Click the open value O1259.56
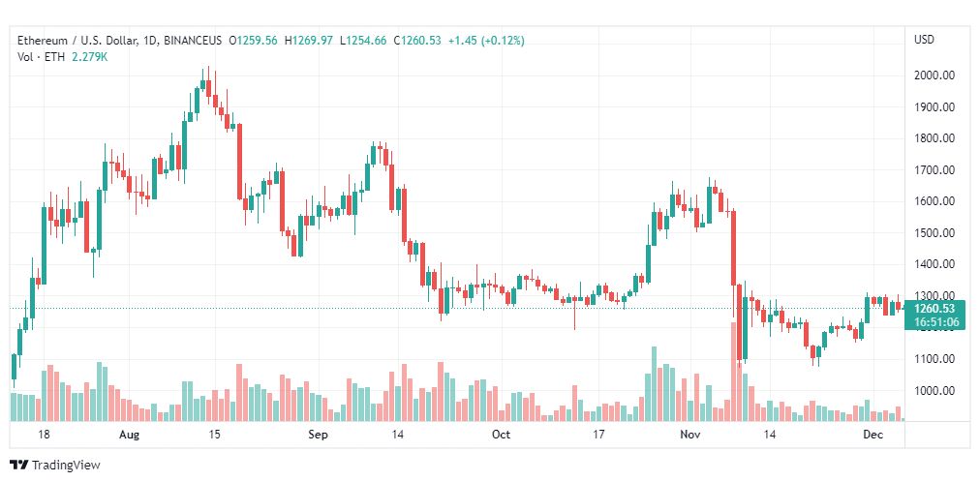The width and height of the screenshot is (980, 482). click(254, 40)
